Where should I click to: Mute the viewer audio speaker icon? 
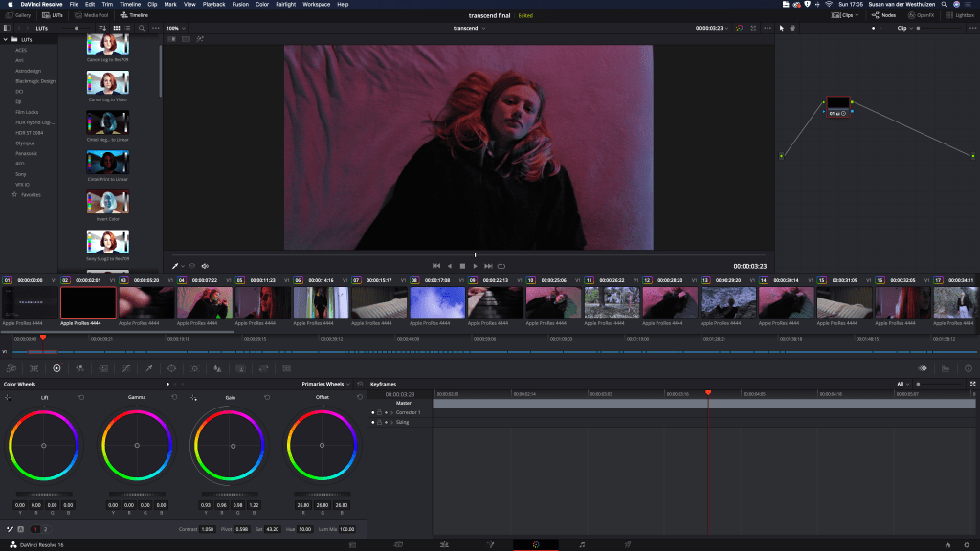[205, 265]
